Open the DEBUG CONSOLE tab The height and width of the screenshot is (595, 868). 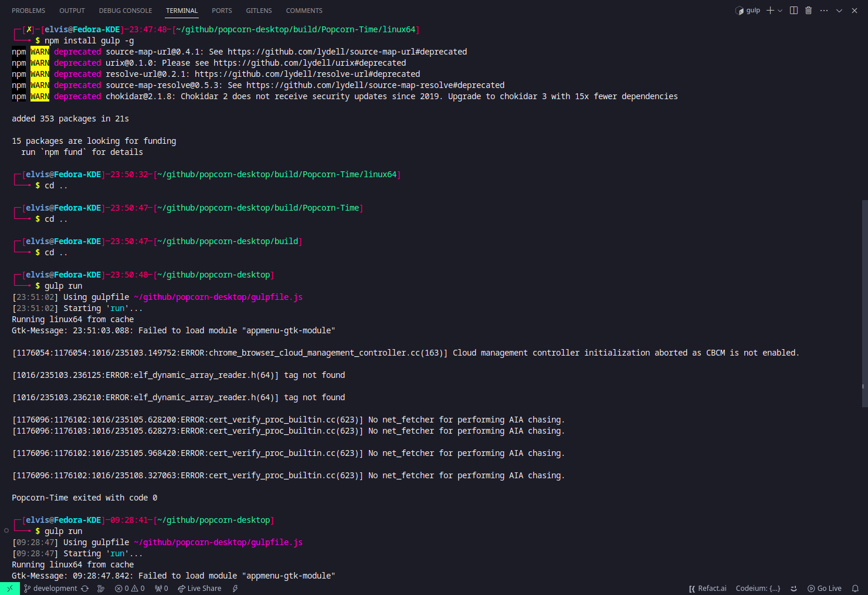click(x=125, y=10)
